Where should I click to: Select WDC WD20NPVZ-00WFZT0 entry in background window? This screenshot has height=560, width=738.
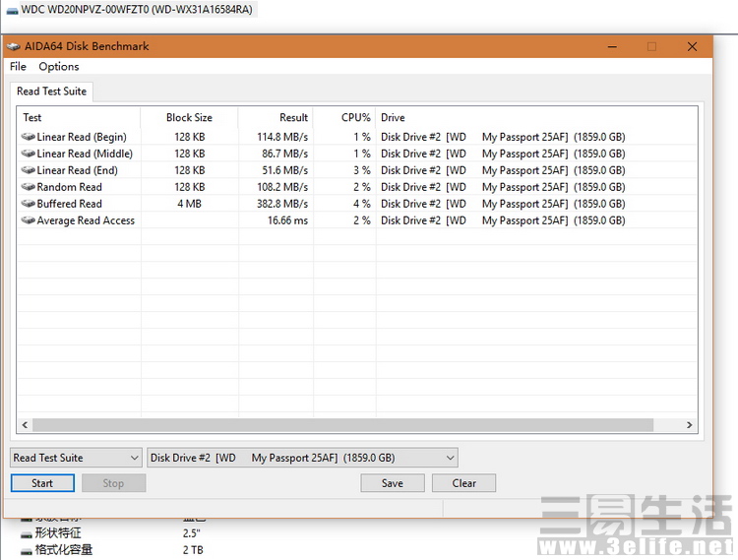(137, 10)
